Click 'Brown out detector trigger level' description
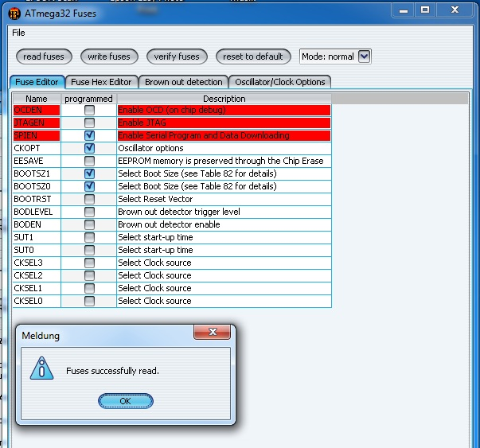 (224, 212)
